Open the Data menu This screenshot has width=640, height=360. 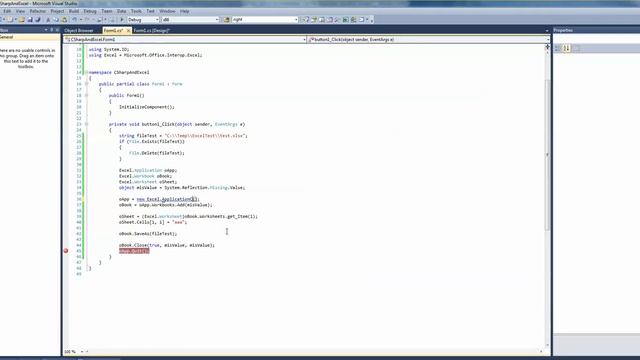pyautogui.click(x=122, y=11)
